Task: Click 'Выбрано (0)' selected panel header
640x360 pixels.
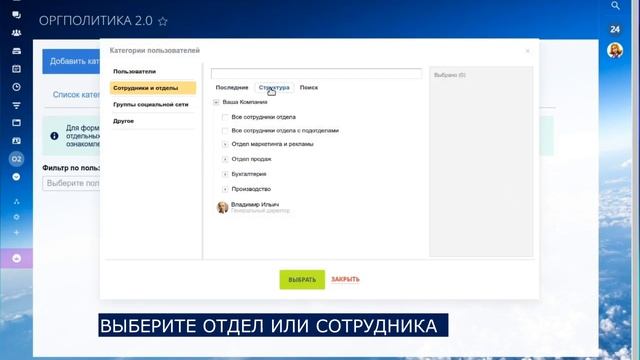Action: (450, 75)
